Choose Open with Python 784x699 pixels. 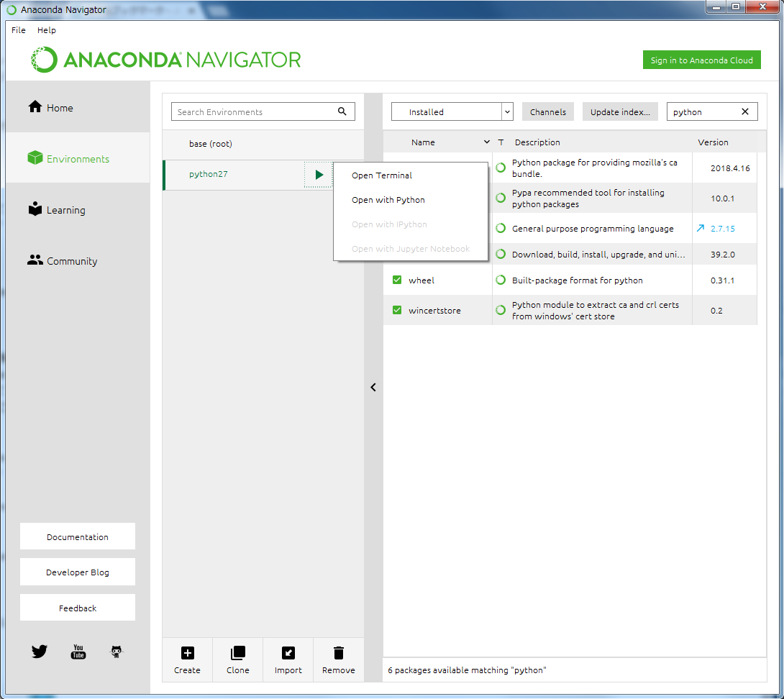(x=411, y=199)
